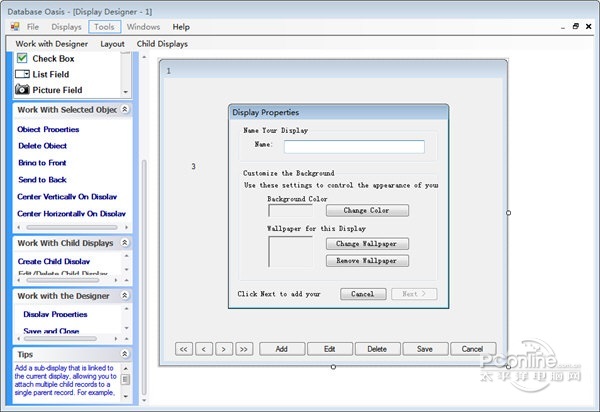Click Create Child Display link

pos(54,261)
